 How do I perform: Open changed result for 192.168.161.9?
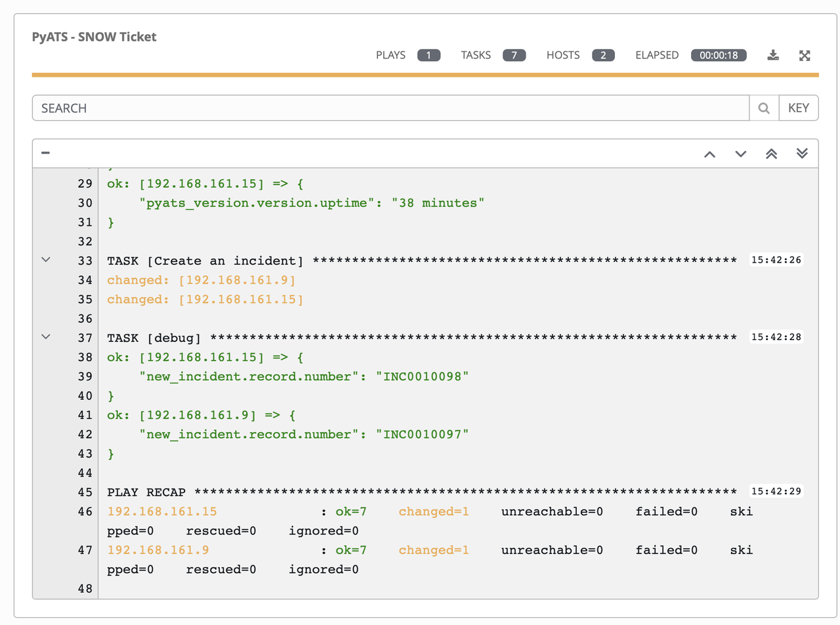(x=201, y=280)
